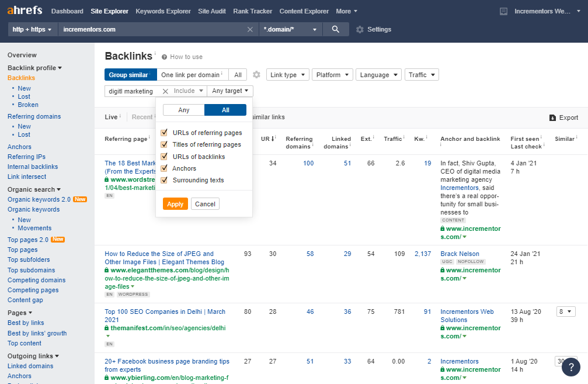Click the Export download icon
The height and width of the screenshot is (384, 588).
(x=552, y=118)
